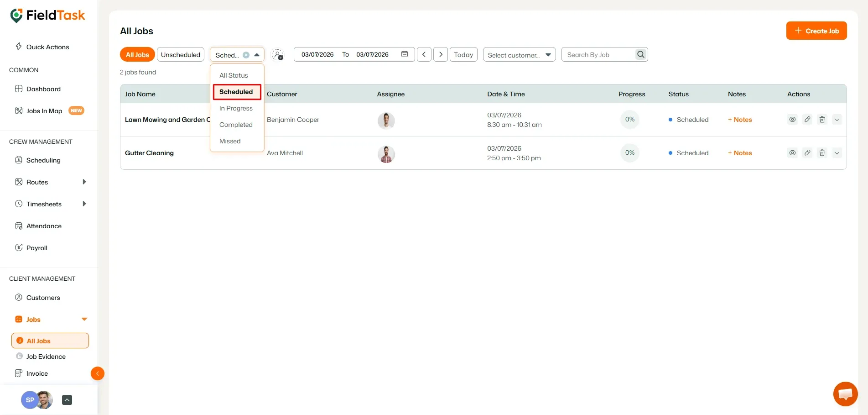Toggle the Unscheduled filter
The width and height of the screenshot is (868, 415).
[x=180, y=54]
